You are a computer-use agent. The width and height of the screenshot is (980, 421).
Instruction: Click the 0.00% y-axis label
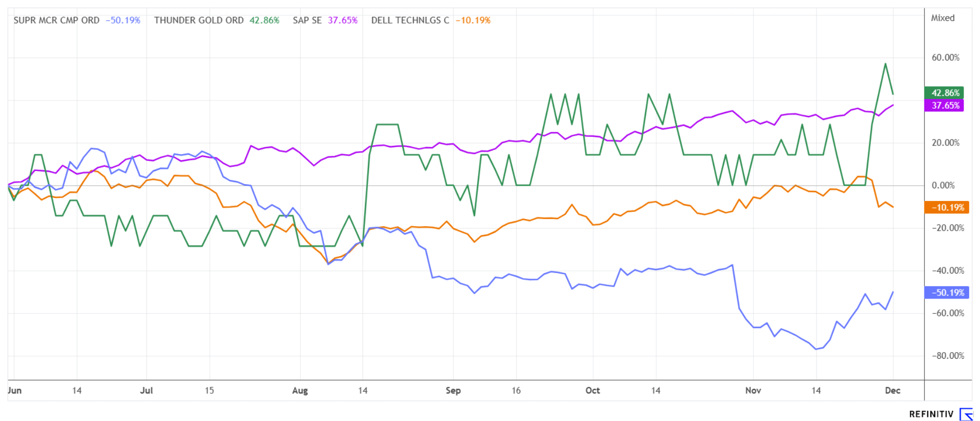click(943, 185)
